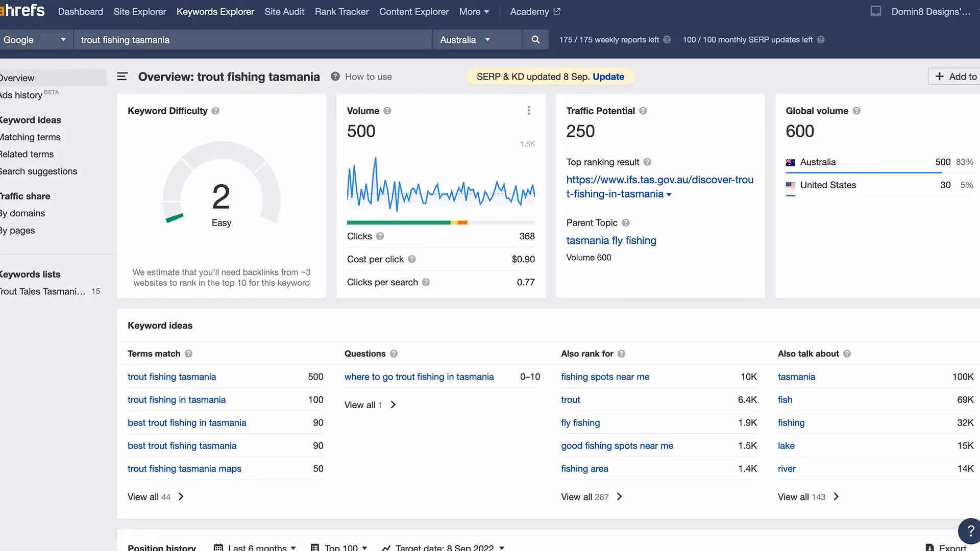
Task: Click Cost per click help icon
Action: pyautogui.click(x=412, y=259)
